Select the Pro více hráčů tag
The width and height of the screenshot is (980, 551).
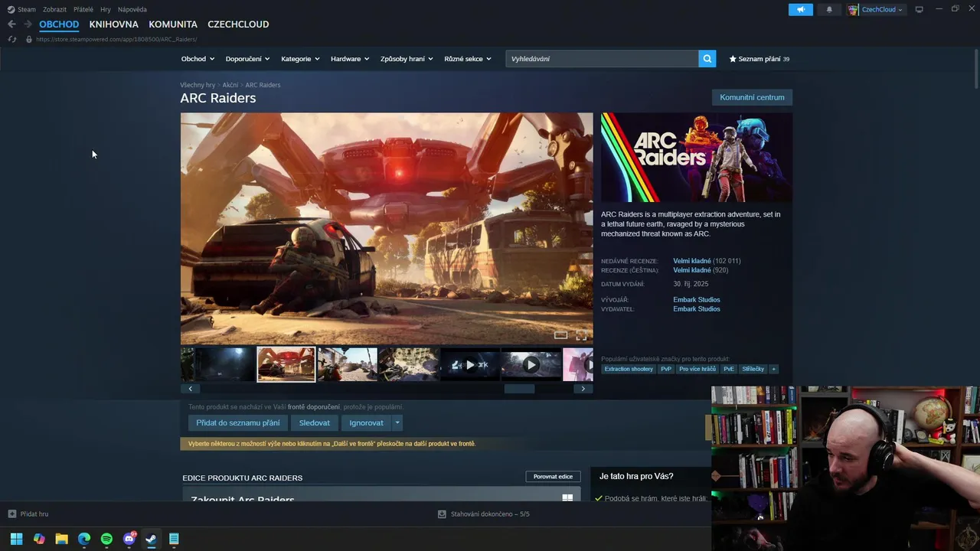point(697,369)
